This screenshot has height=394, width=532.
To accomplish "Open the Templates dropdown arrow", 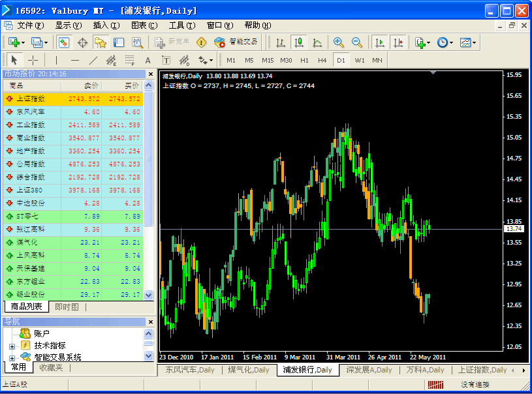I will pos(475,42).
